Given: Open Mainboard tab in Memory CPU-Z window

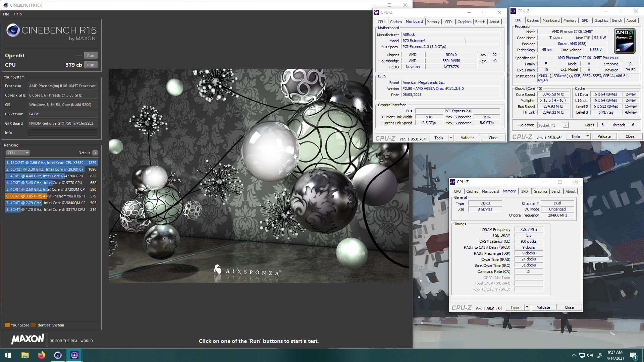Looking at the screenshot, I should [x=490, y=191].
